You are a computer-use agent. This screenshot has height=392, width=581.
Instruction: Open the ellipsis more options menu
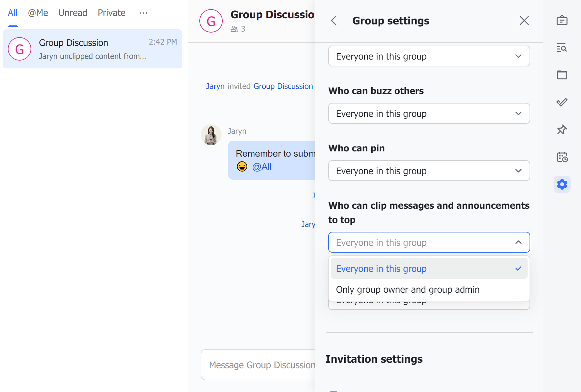coord(143,13)
